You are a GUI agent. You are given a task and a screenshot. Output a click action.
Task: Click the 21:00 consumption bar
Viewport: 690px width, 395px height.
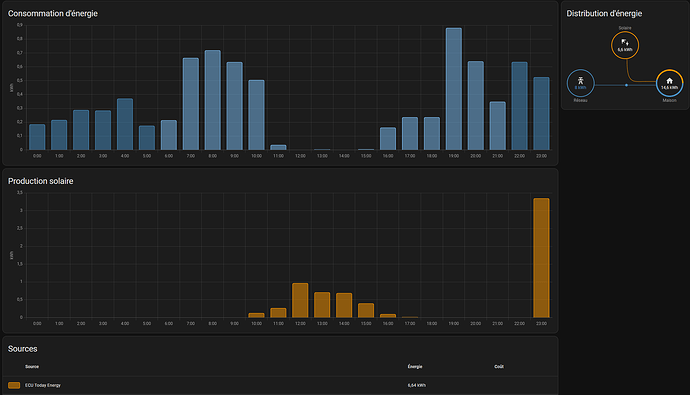[x=498, y=126]
